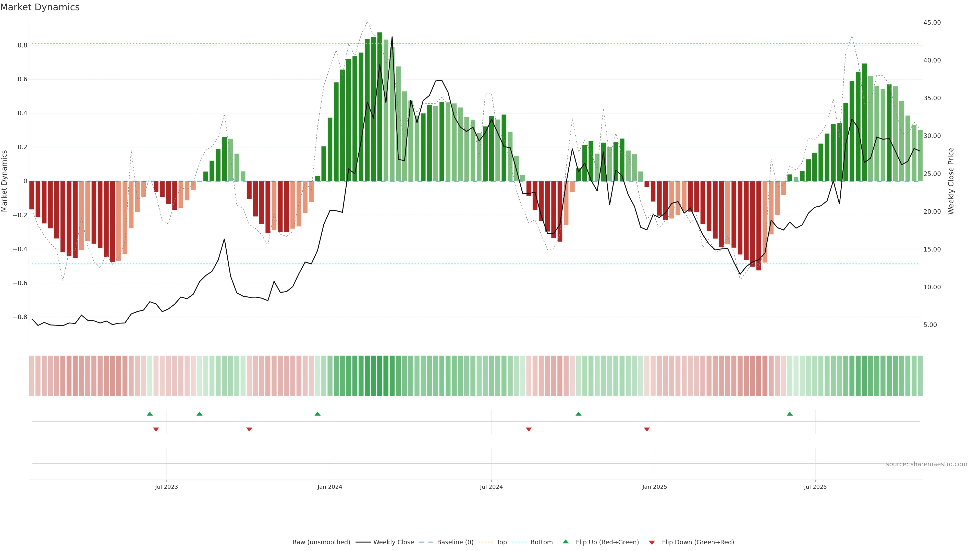Click the red Flip Down marker after Jul 2024

pyautogui.click(x=529, y=429)
